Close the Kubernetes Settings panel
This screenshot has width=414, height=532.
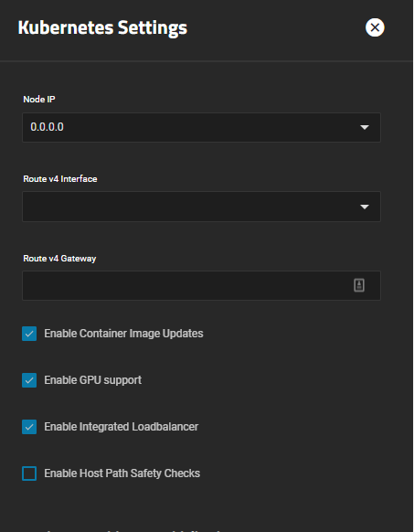point(375,27)
